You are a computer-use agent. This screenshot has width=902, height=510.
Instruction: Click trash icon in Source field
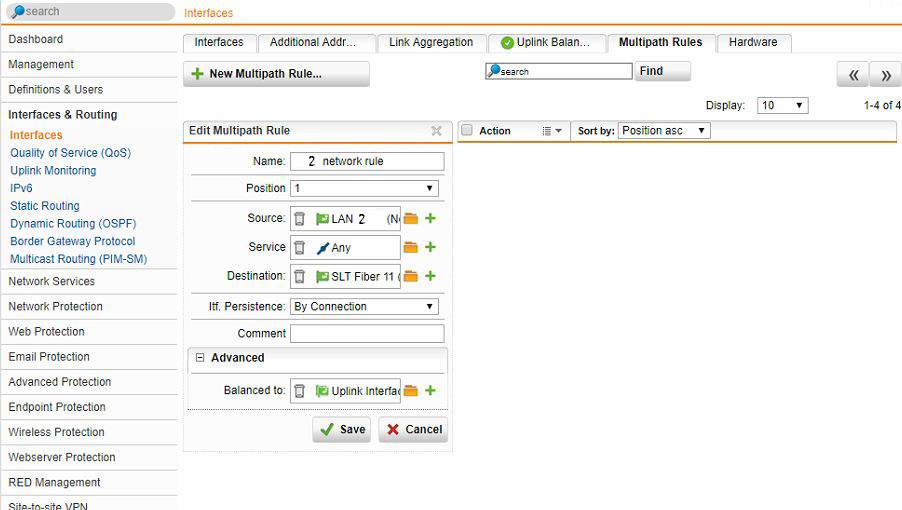click(x=299, y=219)
